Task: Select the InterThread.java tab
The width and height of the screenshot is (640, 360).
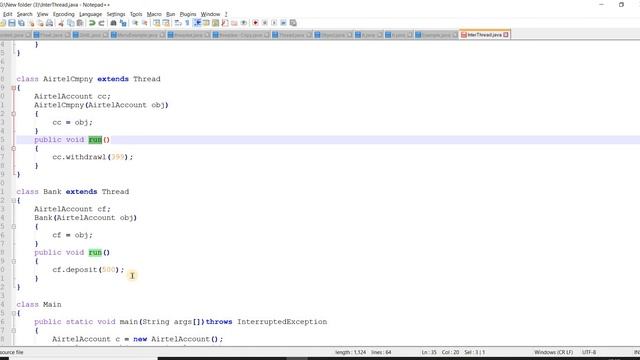Action: click(484, 35)
